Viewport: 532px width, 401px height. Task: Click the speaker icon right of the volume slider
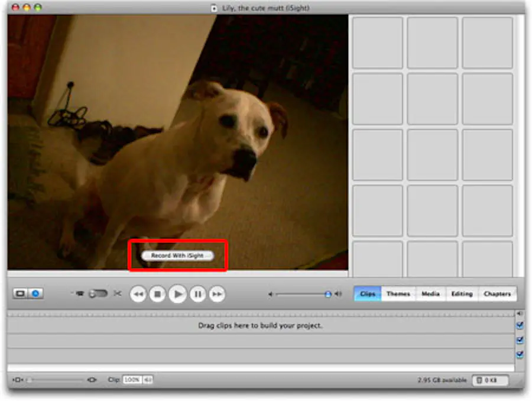click(338, 294)
